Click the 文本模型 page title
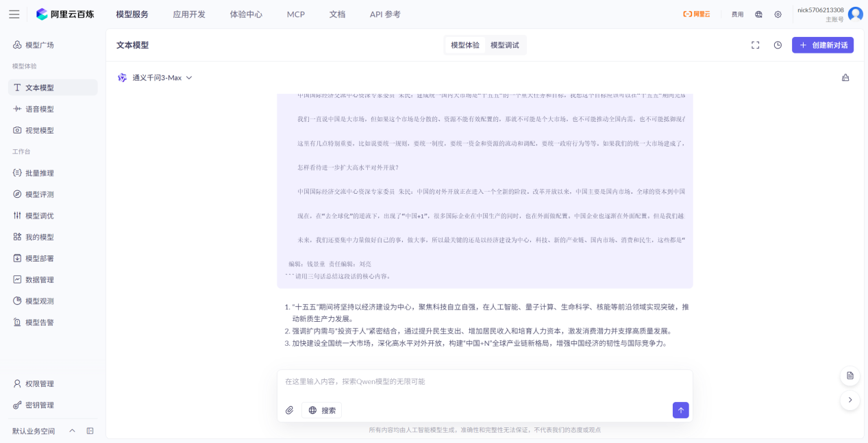The width and height of the screenshot is (868, 443). 132,45
